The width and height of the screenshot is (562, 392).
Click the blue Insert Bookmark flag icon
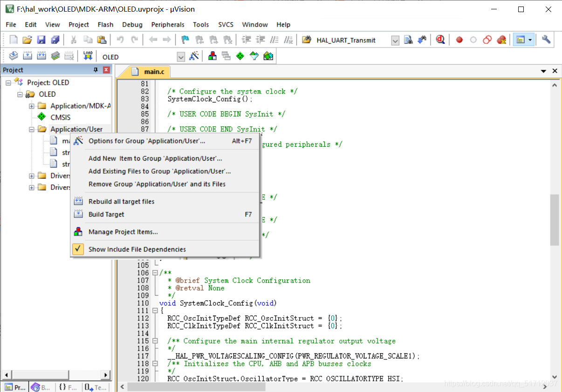click(x=185, y=40)
